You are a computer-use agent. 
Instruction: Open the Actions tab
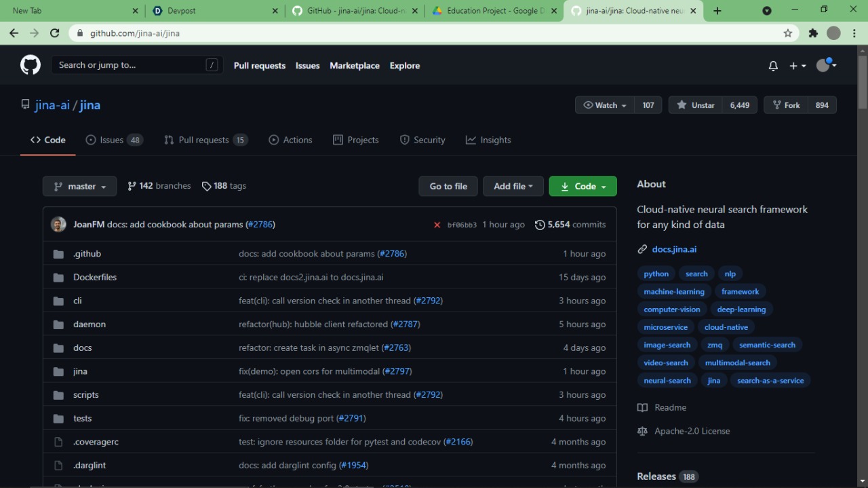coord(290,140)
